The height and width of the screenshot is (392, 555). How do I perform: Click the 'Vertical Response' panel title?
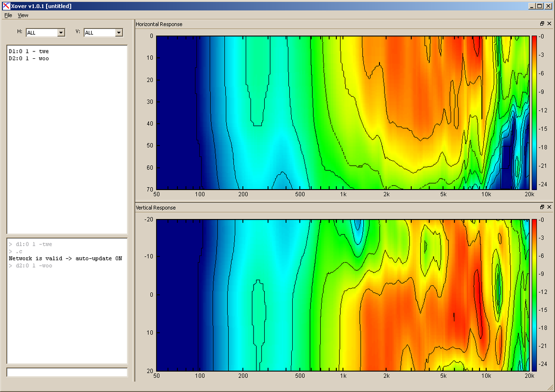[156, 208]
